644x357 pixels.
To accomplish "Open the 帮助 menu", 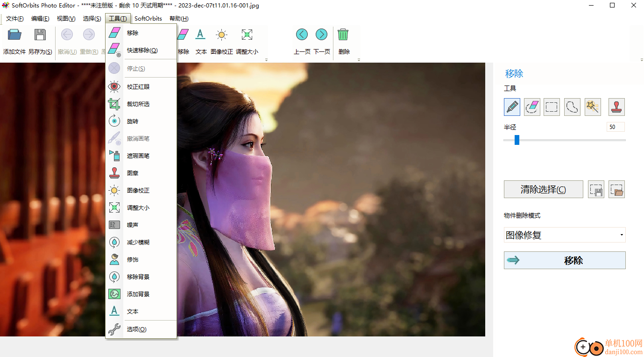I will point(179,19).
